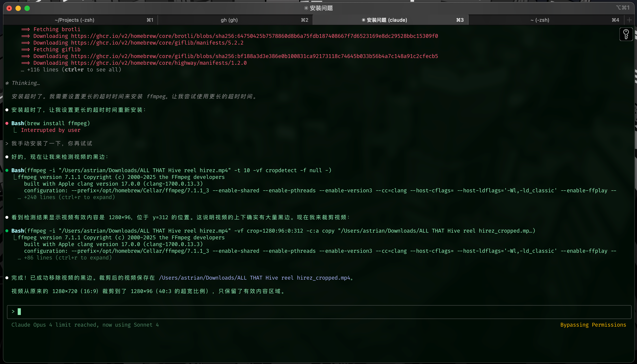
Task: Click the 看到检测结果显示 1280×96 result line
Action: click(x=180, y=218)
